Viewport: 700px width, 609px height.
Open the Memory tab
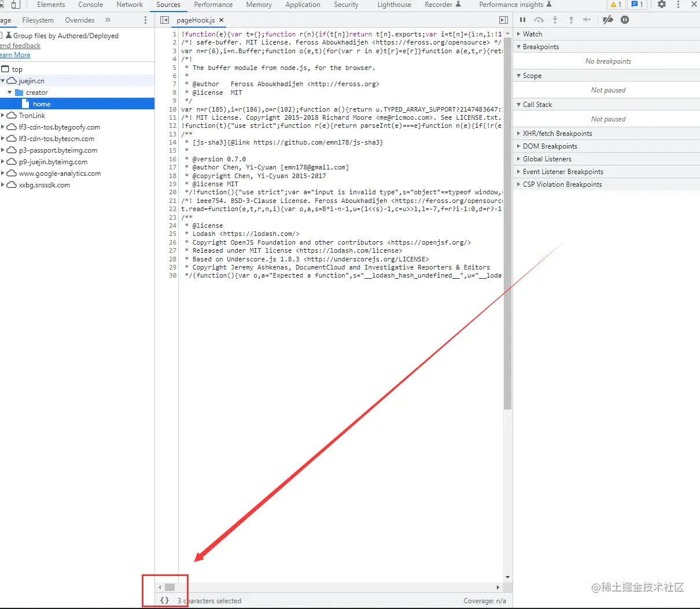pos(259,5)
